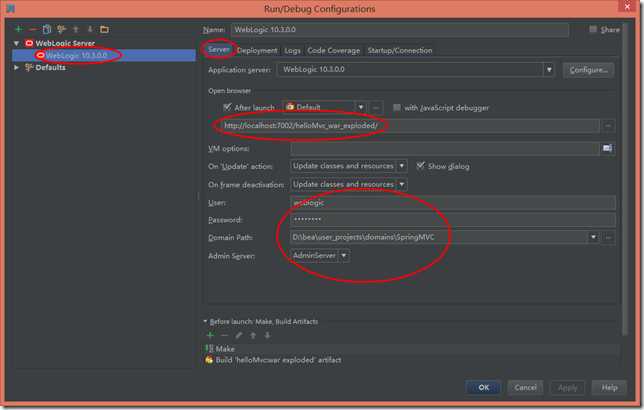
Task: Open Help button
Action: 610,387
